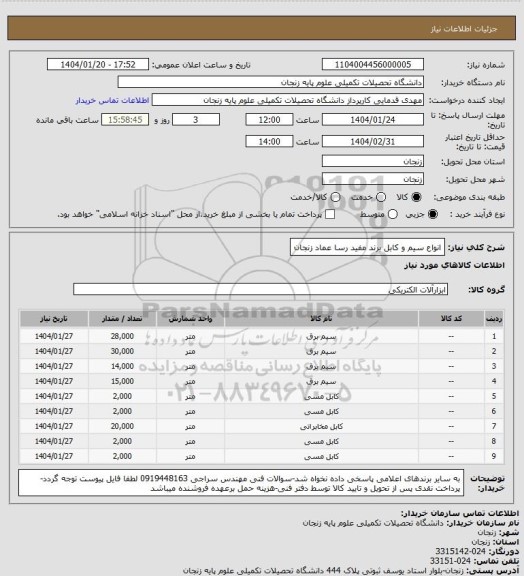Select the کالا/خدمت radio button
The image size is (524, 576).
point(335,197)
